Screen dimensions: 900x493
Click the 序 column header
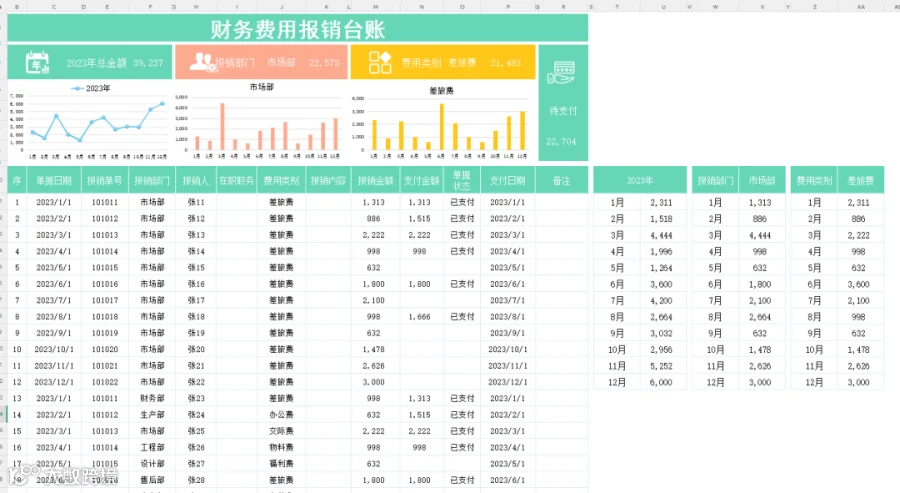pos(17,180)
